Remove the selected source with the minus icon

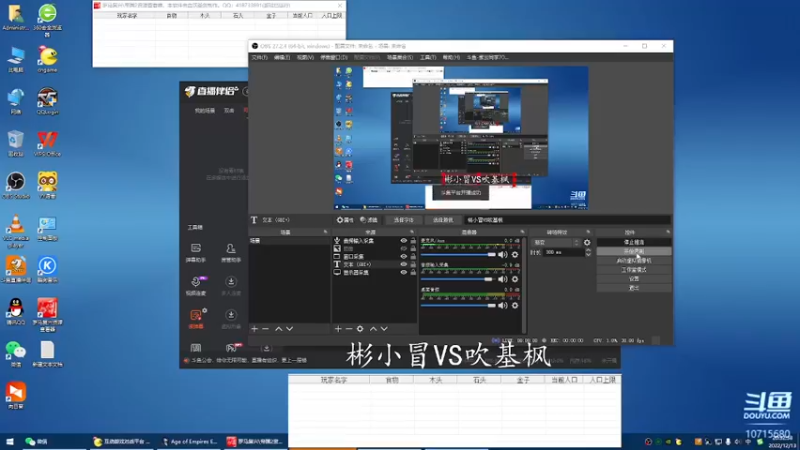pyautogui.click(x=349, y=329)
